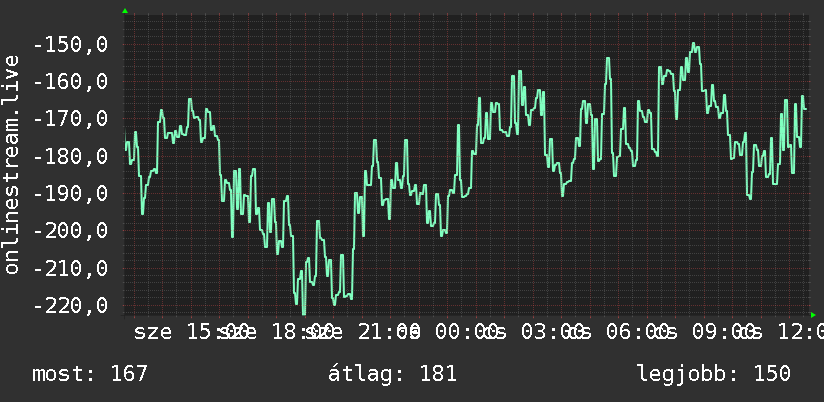Select the -170,0 y-axis label
The height and width of the screenshot is (402, 824).
click(70, 119)
